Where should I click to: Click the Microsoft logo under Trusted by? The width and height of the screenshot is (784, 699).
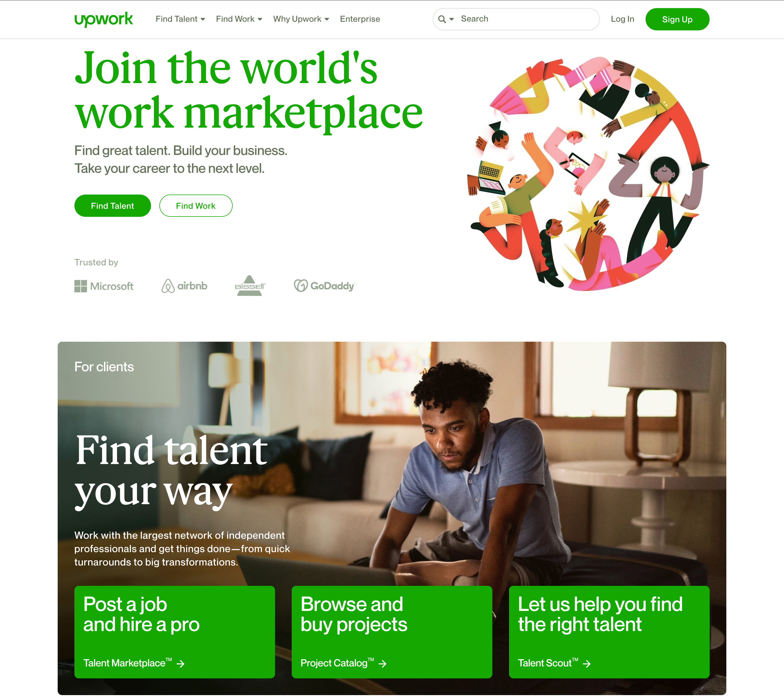(x=104, y=286)
